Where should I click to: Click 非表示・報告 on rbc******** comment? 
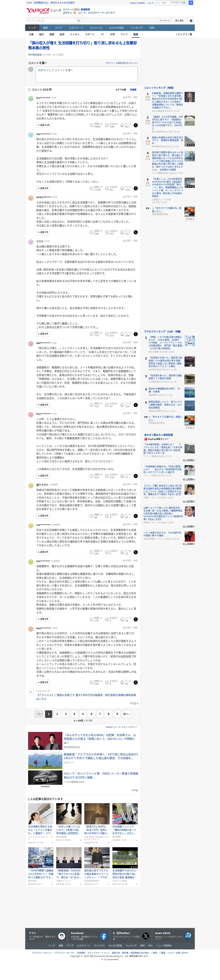[130, 133]
